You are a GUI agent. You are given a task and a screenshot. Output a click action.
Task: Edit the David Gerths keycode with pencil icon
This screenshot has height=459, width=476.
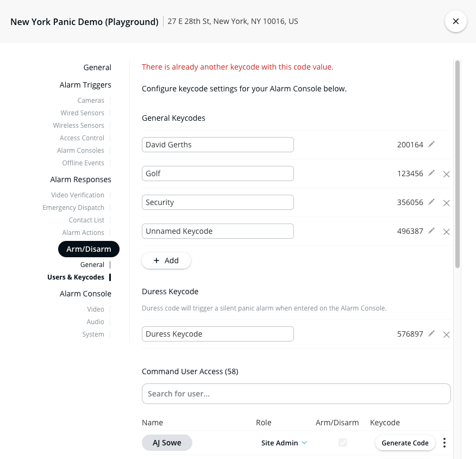431,144
